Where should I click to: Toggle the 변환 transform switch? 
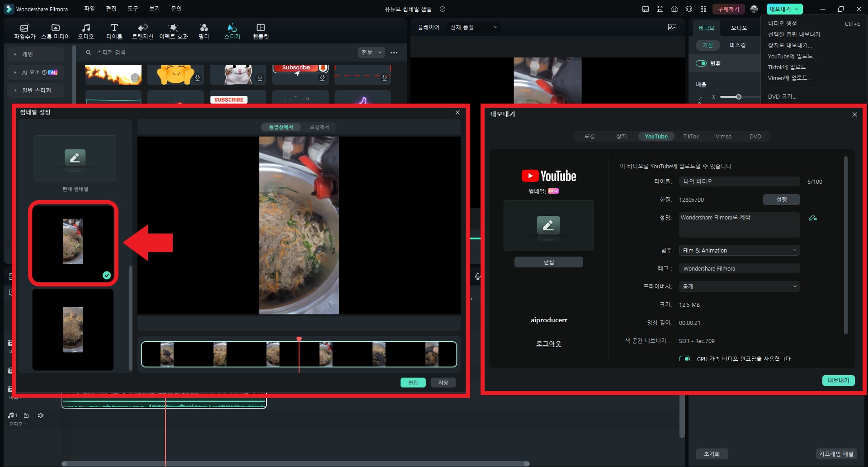(x=701, y=63)
